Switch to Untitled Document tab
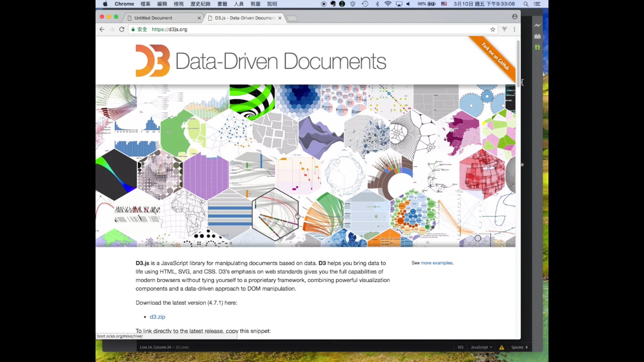Image resolution: width=644 pixels, height=362 pixels. tap(153, 18)
